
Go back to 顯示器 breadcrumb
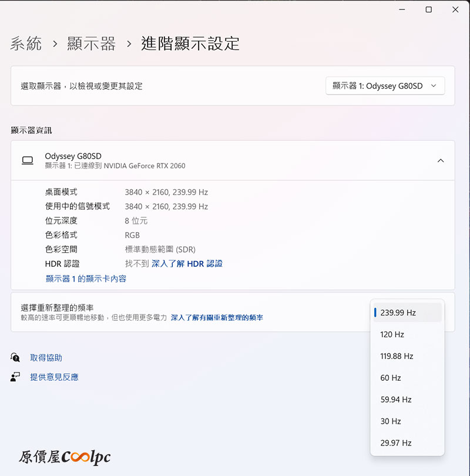[91, 43]
